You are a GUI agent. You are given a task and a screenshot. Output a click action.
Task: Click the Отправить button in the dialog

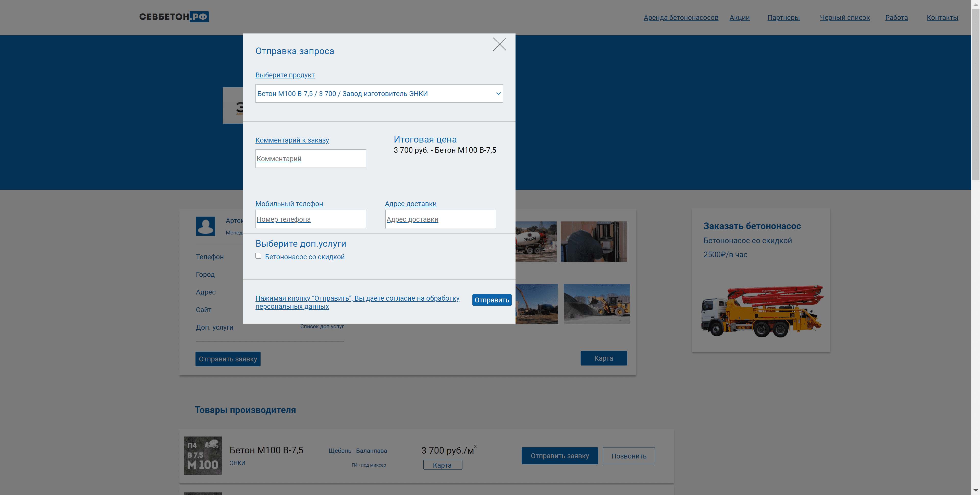492,300
